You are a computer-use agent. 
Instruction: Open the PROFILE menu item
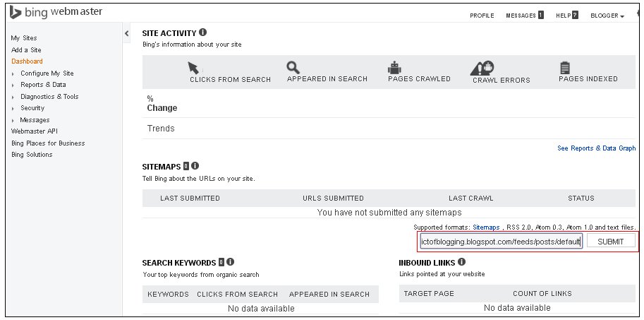(482, 16)
